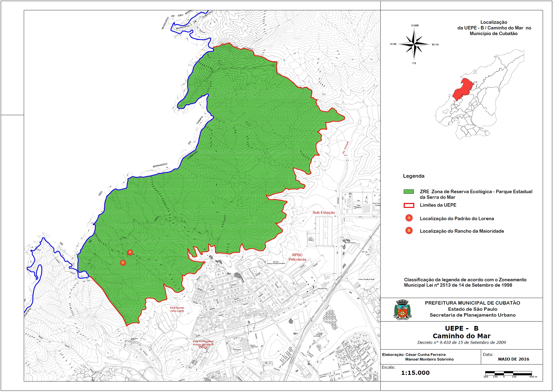Click the legend's red B circle
Viewport: 553px width, 392px height.
409,231
